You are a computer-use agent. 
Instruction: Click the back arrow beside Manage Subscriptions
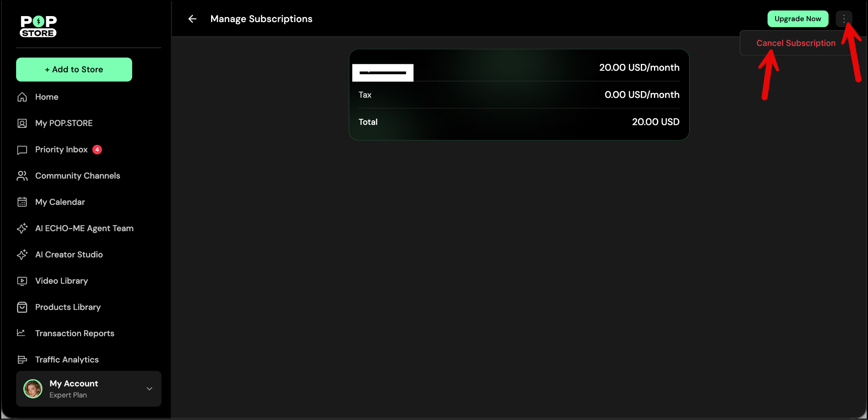point(192,19)
